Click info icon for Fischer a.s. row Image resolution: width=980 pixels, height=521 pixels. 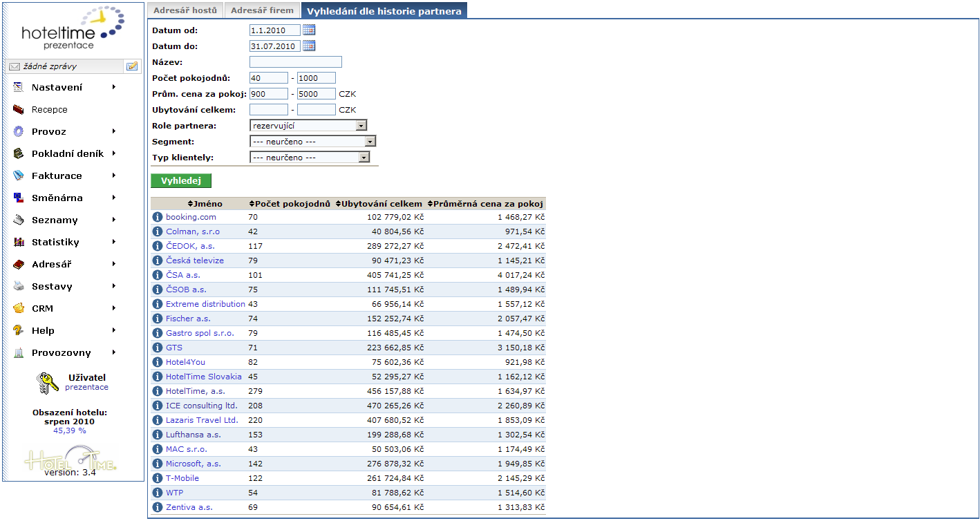click(x=158, y=319)
